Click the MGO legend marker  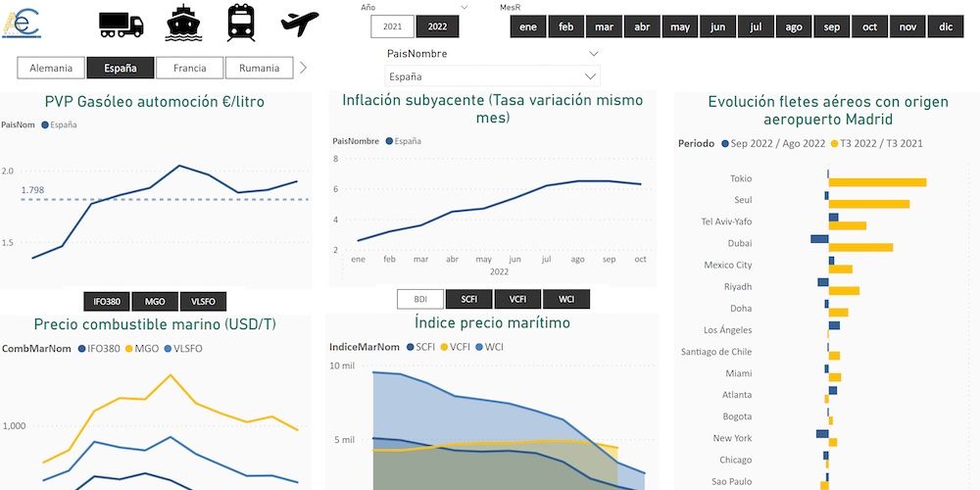point(127,348)
